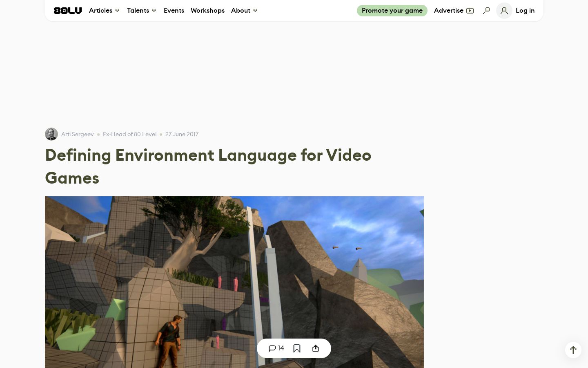The width and height of the screenshot is (588, 368).
Task: Open the Advertise link
Action: coord(454,11)
